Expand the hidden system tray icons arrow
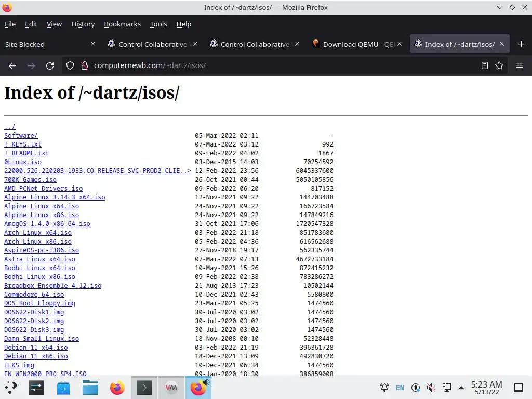This screenshot has height=399, width=532. point(461,388)
